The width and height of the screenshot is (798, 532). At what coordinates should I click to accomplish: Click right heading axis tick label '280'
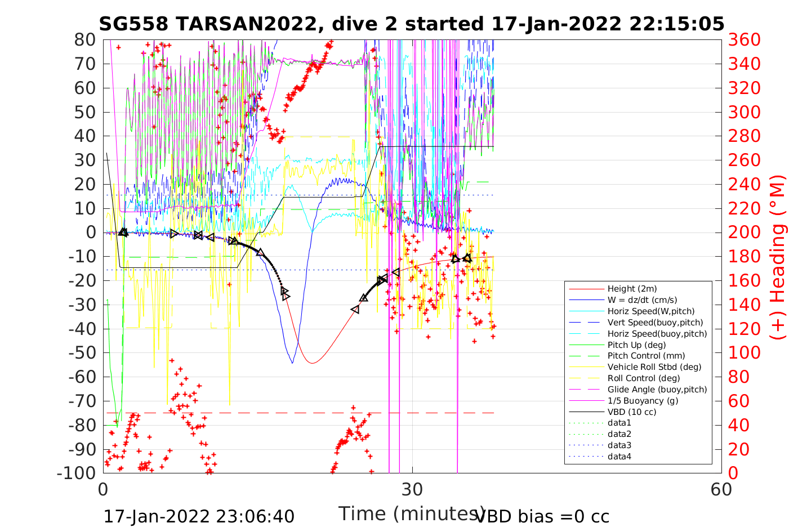click(744, 136)
